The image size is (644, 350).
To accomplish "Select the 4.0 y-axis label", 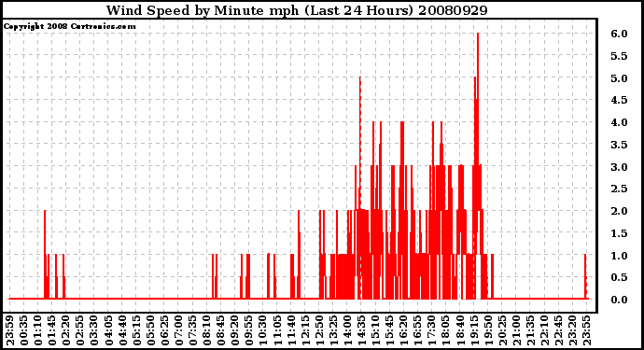I will (x=619, y=122).
